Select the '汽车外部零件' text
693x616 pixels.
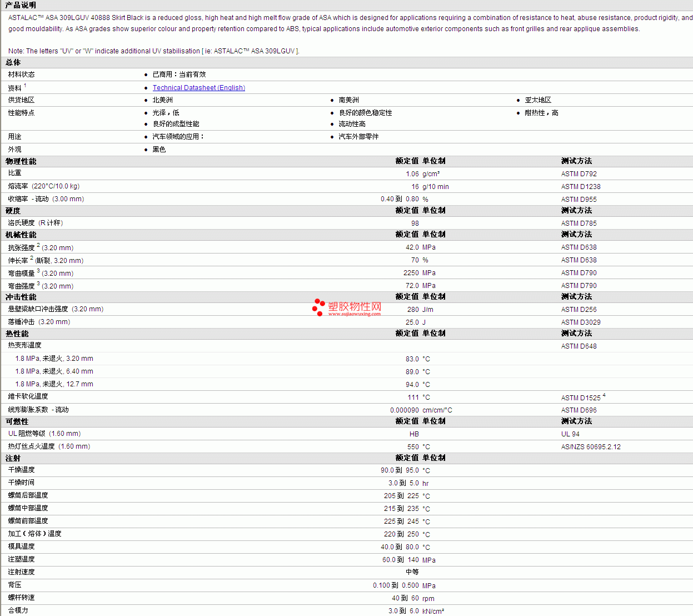(359, 137)
